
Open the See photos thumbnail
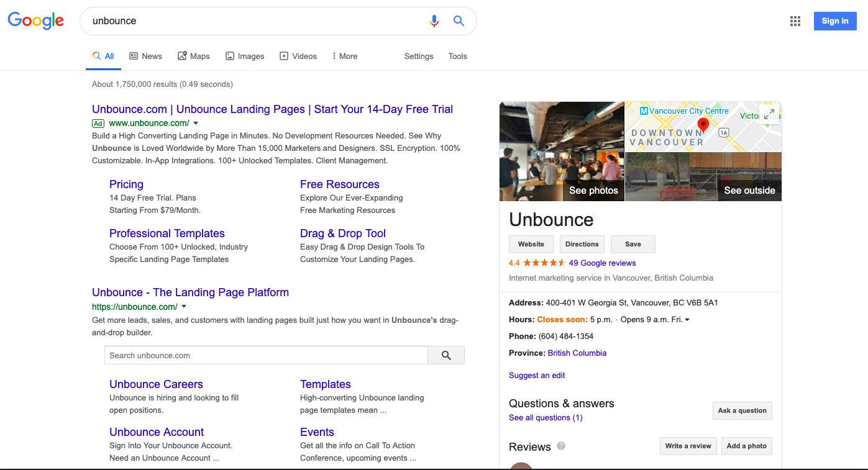pos(562,151)
